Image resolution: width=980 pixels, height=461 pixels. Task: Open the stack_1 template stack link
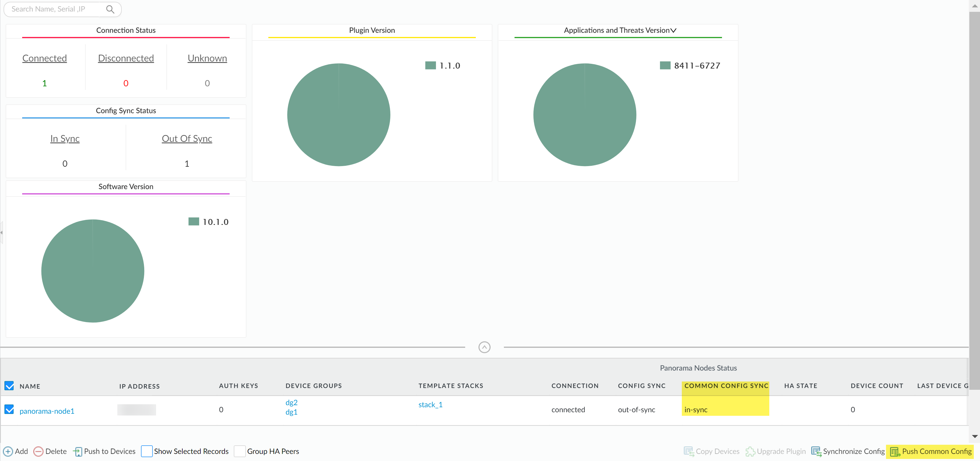430,405
